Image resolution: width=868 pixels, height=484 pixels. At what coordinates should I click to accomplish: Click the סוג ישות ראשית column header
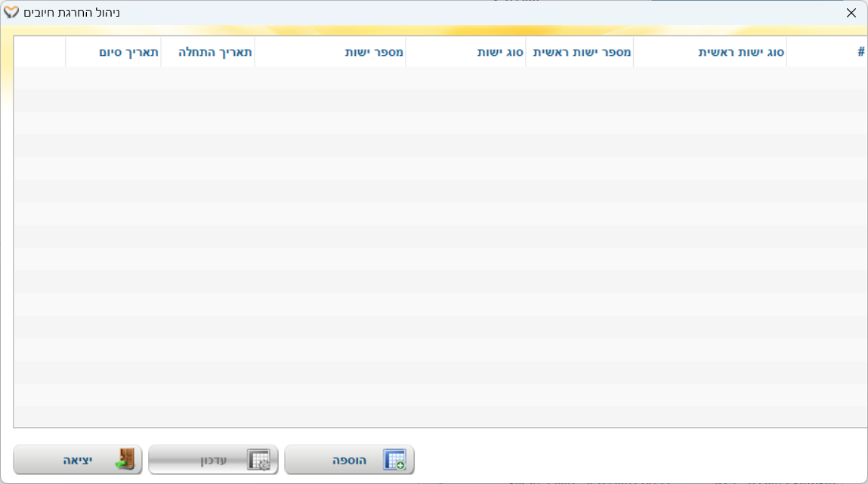click(740, 52)
